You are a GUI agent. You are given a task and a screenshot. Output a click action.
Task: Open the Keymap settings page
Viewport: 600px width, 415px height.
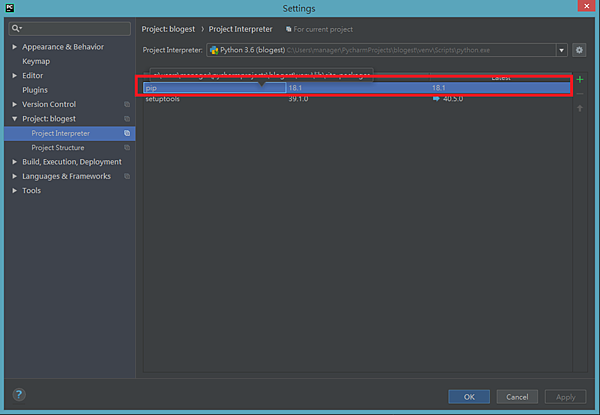coord(36,61)
